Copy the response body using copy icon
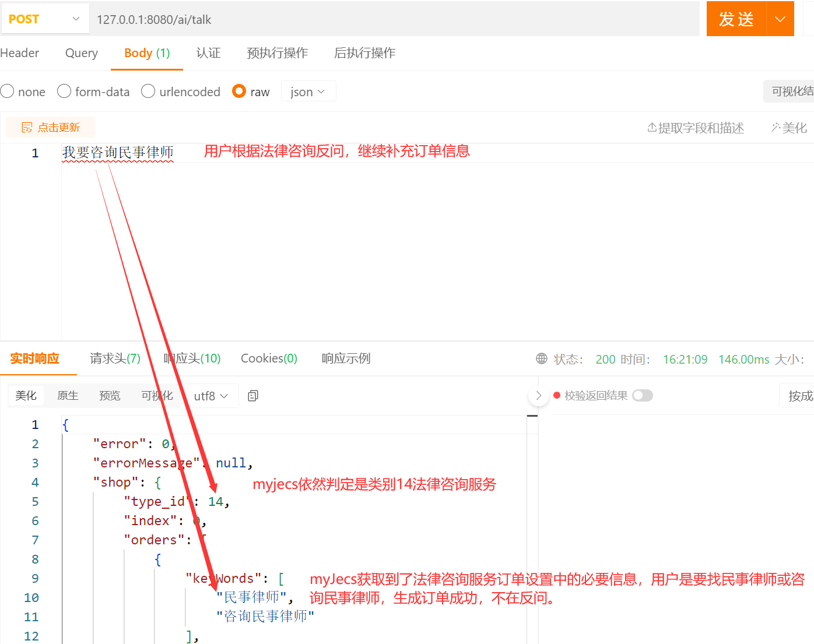The image size is (814, 644). (252, 395)
